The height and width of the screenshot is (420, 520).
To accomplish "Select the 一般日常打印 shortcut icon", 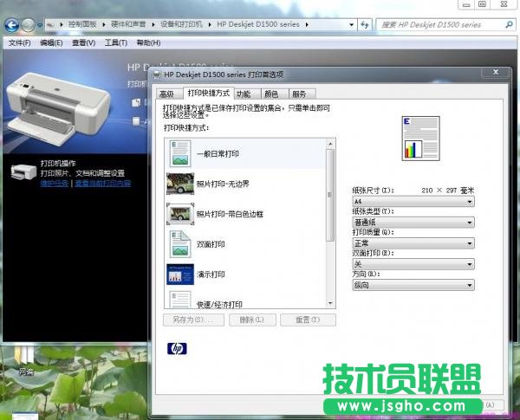I will (179, 153).
